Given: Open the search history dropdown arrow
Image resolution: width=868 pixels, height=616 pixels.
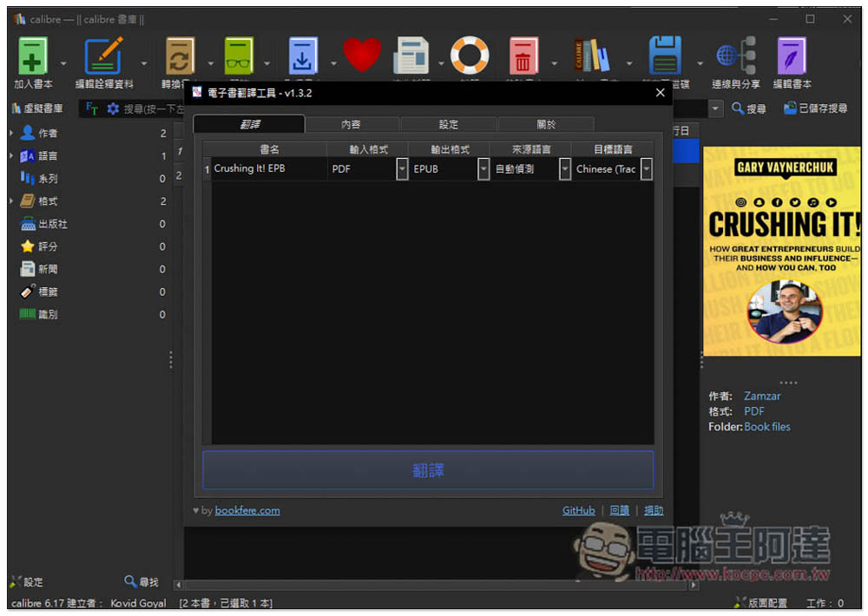Looking at the screenshot, I should [x=715, y=108].
